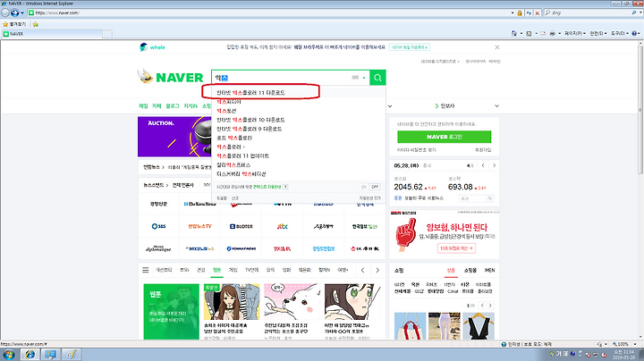Go to next theme tabs arrow
644x361 pixels.
(377, 270)
